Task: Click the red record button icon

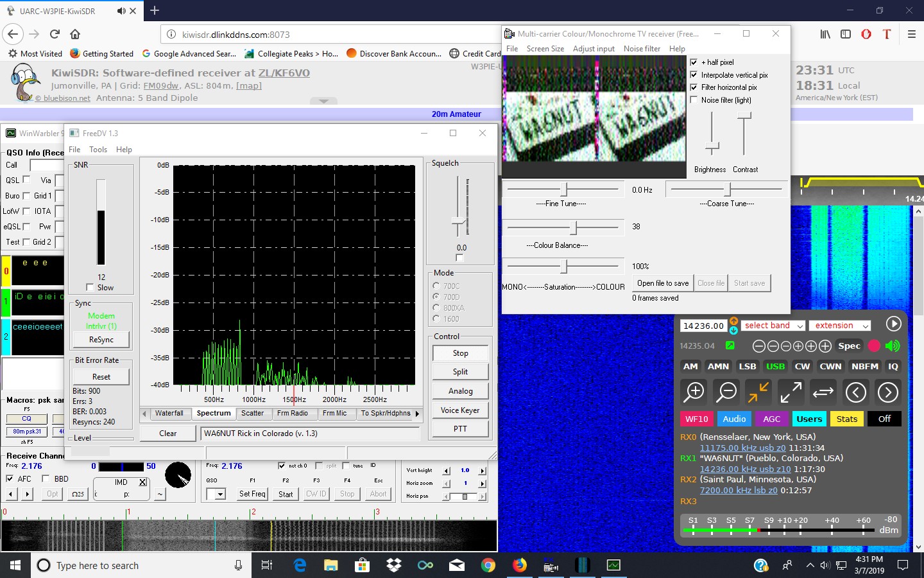Action: [x=874, y=346]
